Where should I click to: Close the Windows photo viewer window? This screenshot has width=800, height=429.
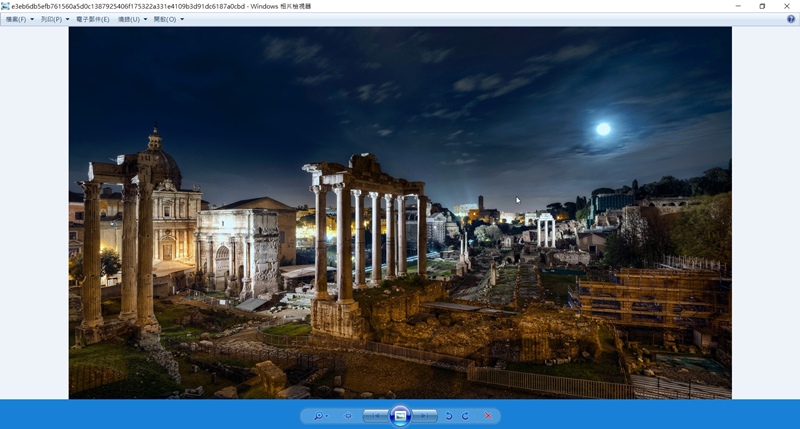787,6
